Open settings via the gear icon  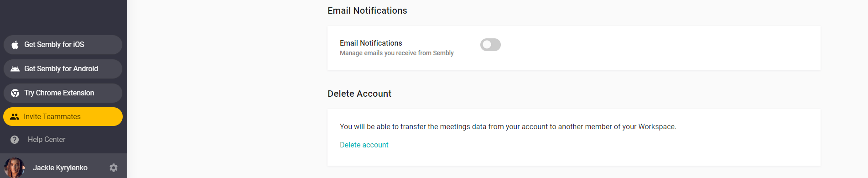click(114, 168)
